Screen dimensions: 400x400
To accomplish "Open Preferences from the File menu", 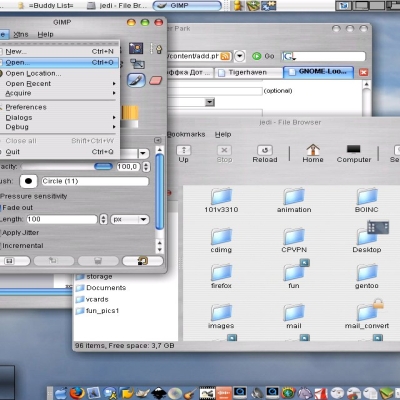I will tap(59, 107).
